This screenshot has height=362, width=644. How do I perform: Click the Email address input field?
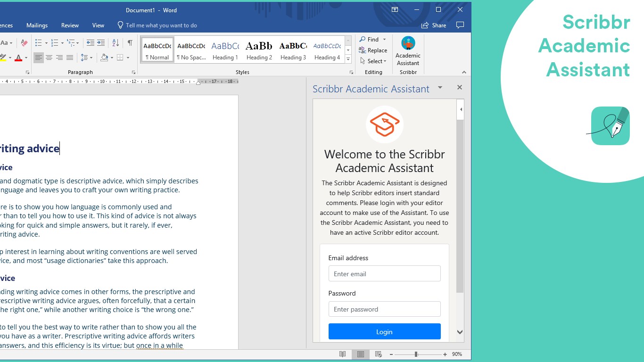point(385,273)
